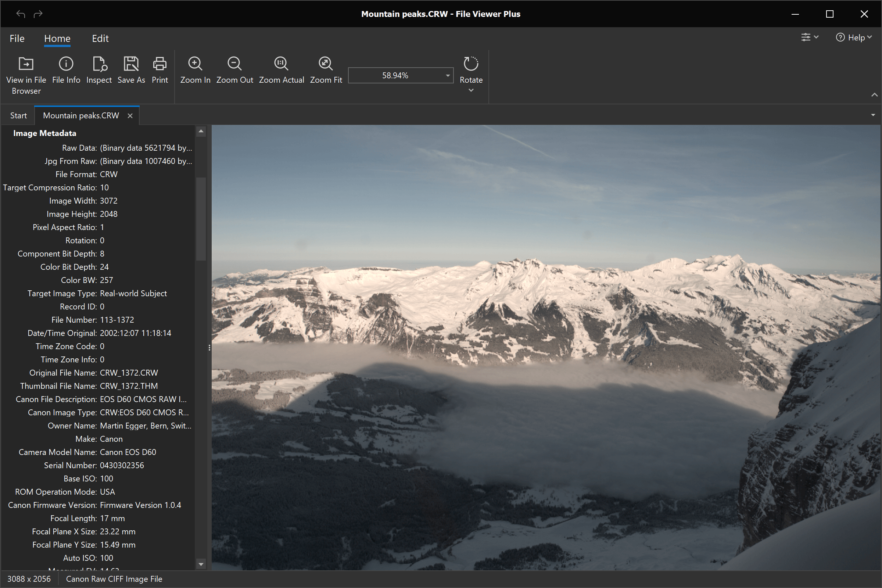
Task: Click the Inspect file icon
Action: [99, 64]
